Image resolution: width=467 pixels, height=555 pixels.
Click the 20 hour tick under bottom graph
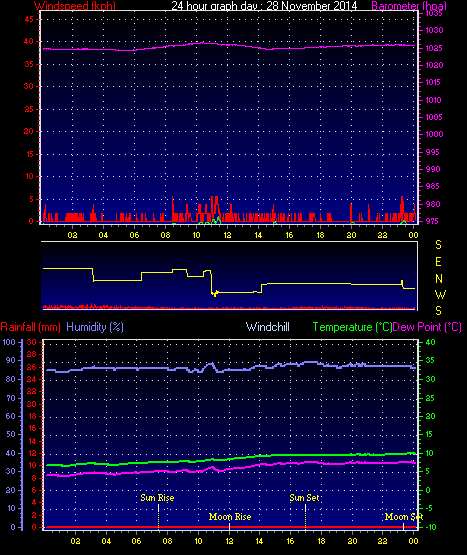point(352,541)
